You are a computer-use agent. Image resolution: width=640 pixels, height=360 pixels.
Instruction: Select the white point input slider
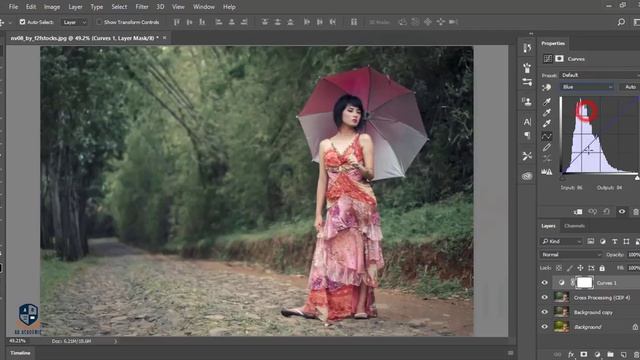coord(637,178)
